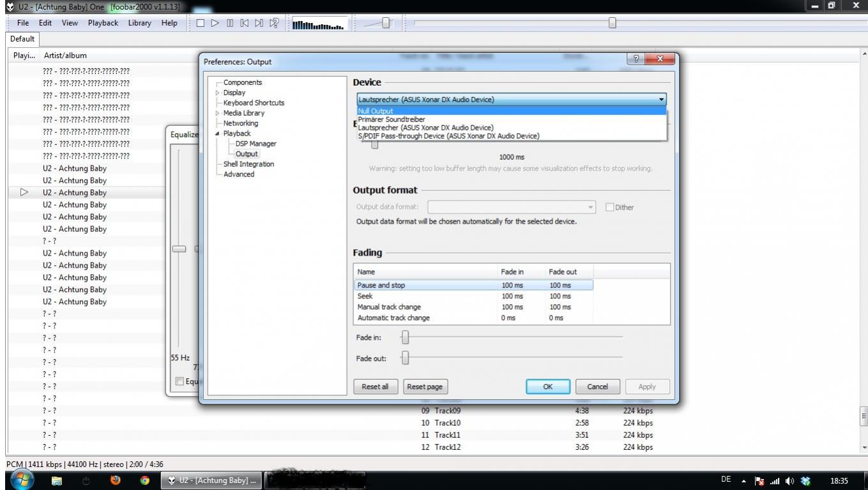Switch to the Default playlist tab
868x490 pixels.
coord(22,39)
